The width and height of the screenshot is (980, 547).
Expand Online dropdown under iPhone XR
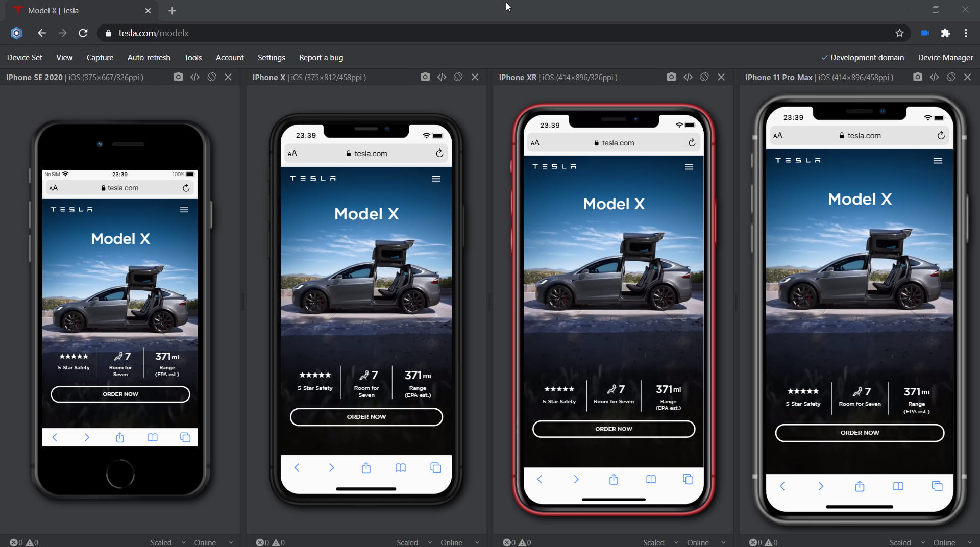(706, 542)
